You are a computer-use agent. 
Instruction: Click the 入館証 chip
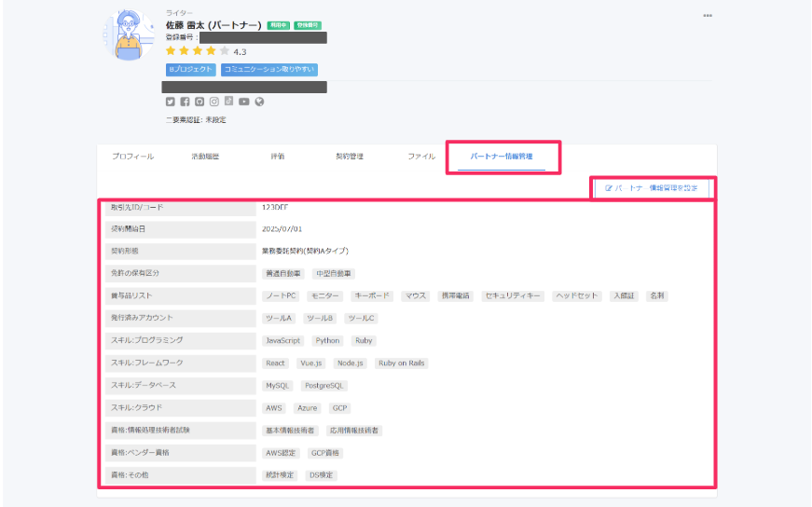point(624,295)
